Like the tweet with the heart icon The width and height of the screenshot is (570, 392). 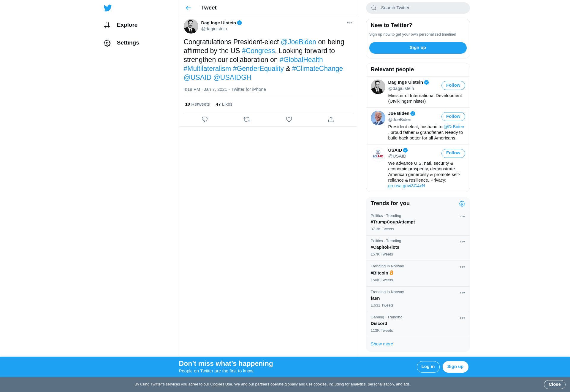pyautogui.click(x=289, y=119)
